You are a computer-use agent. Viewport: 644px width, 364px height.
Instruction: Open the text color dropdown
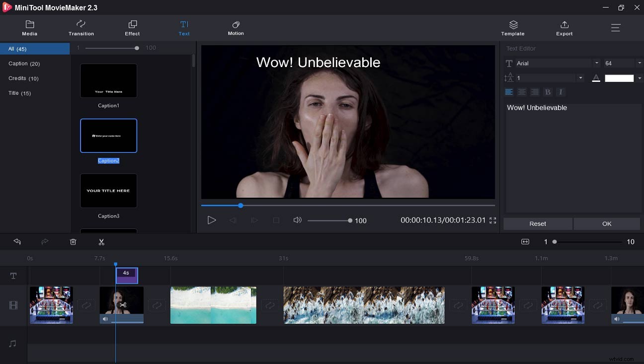(639, 78)
